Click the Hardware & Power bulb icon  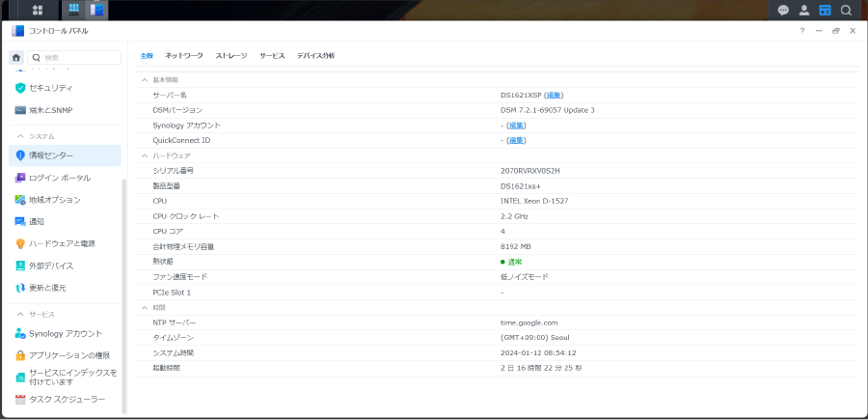pos(20,243)
